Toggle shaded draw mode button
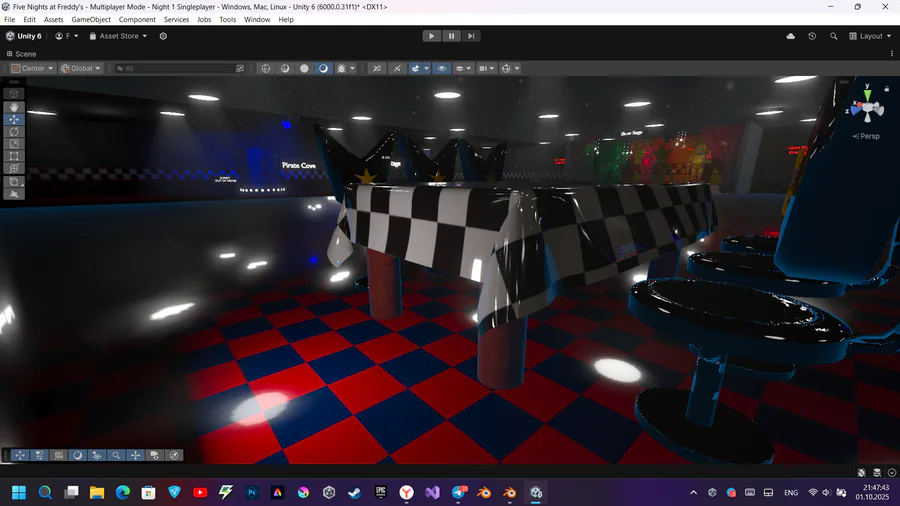 pos(324,68)
